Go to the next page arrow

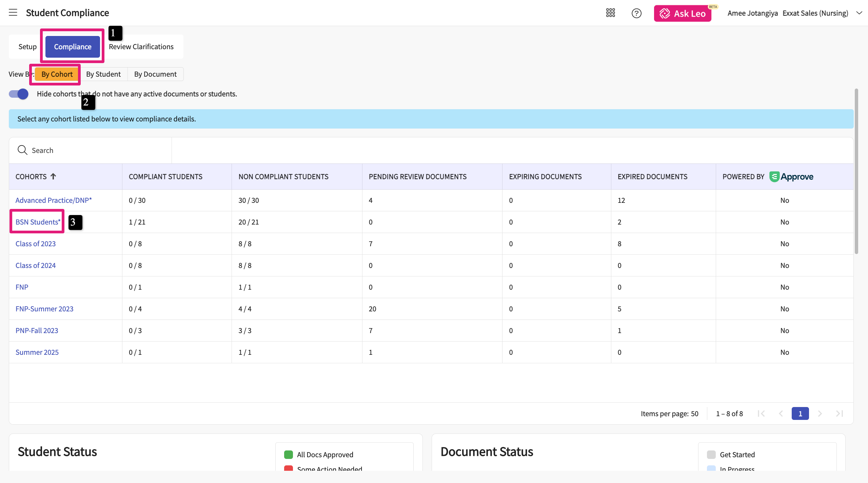tap(820, 413)
